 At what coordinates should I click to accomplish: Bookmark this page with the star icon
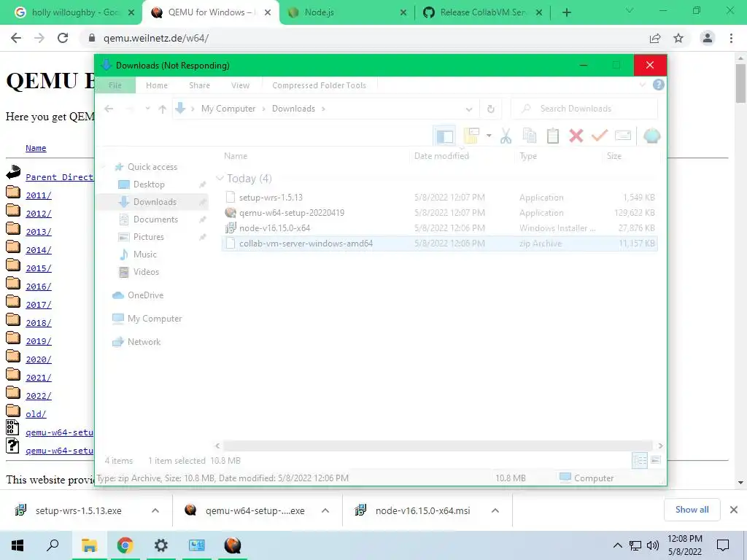coord(678,38)
